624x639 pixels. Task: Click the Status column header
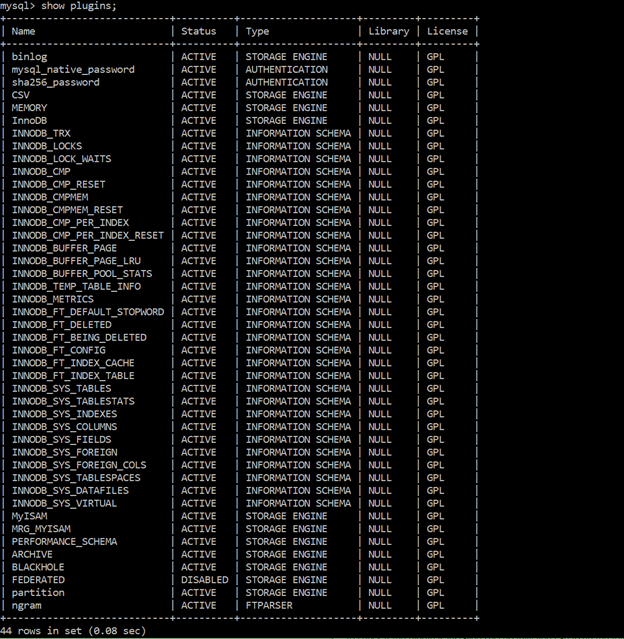198,31
